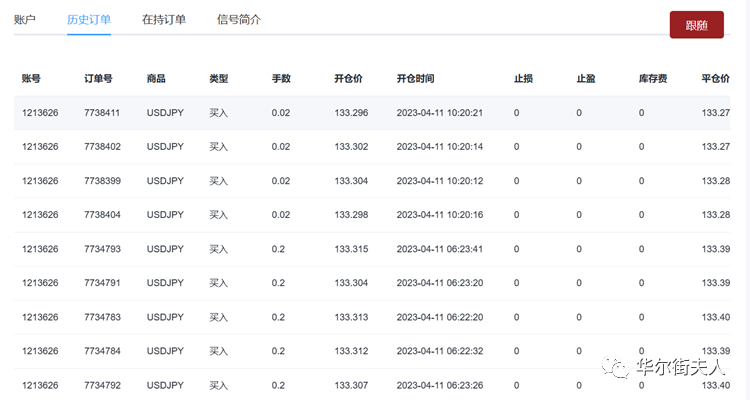750x400 pixels.
Task: Click the 类型 column header
Action: tap(219, 78)
